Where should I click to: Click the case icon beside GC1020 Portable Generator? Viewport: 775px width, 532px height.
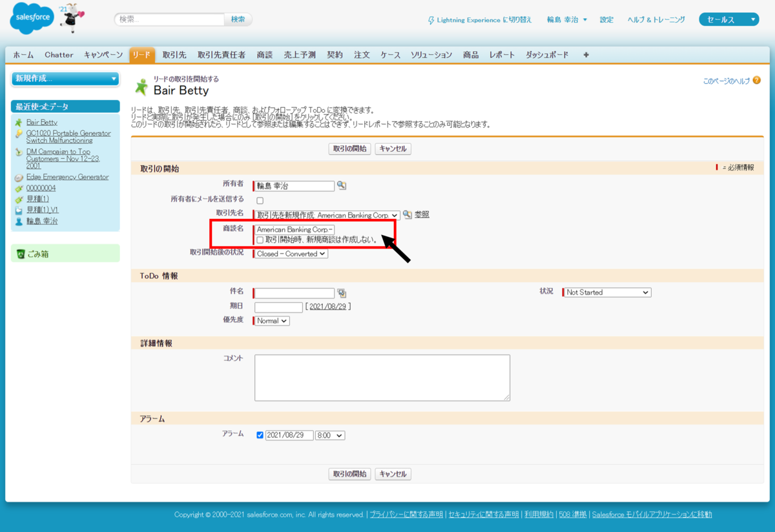click(19, 134)
